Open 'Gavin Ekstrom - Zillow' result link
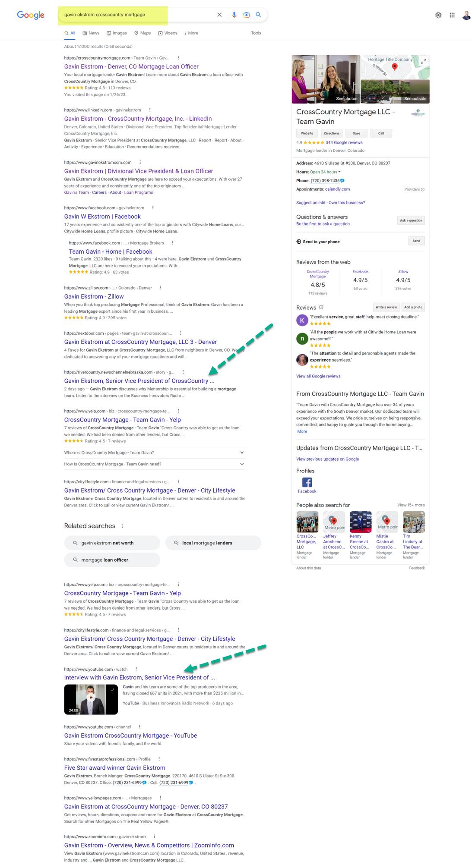 94,296
